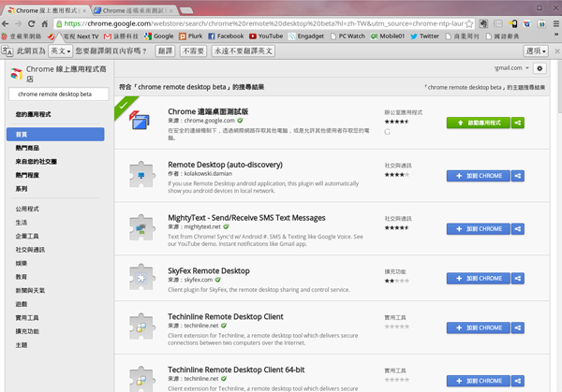Share Techinline Remote Desktop Client 64-bit

coord(518,381)
